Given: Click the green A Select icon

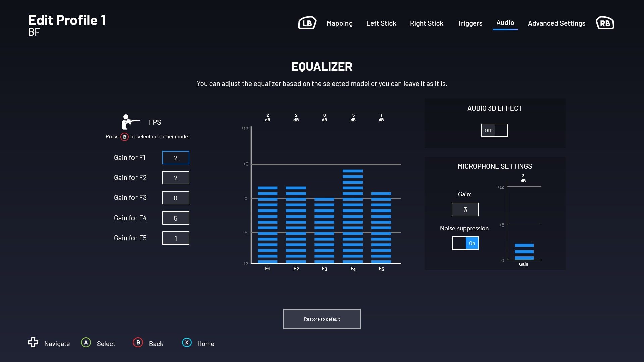Looking at the screenshot, I should point(86,343).
